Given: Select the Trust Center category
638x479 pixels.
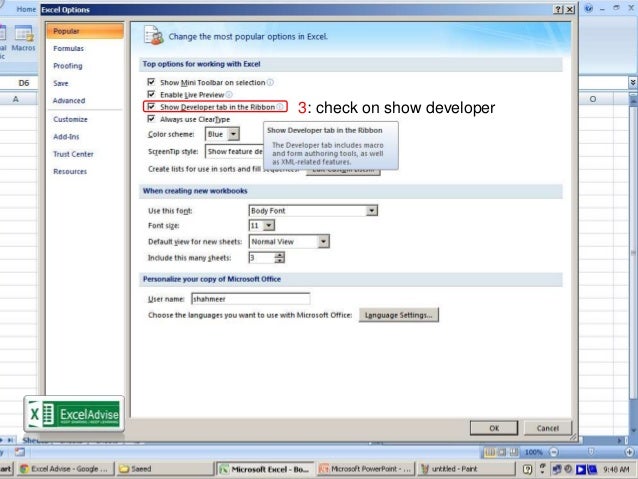Looking at the screenshot, I should (85, 154).
